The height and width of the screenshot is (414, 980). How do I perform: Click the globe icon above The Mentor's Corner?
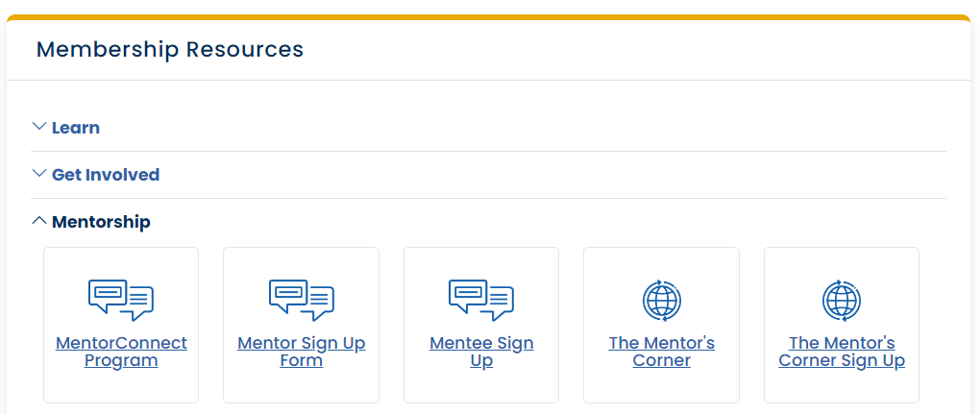[x=661, y=301]
